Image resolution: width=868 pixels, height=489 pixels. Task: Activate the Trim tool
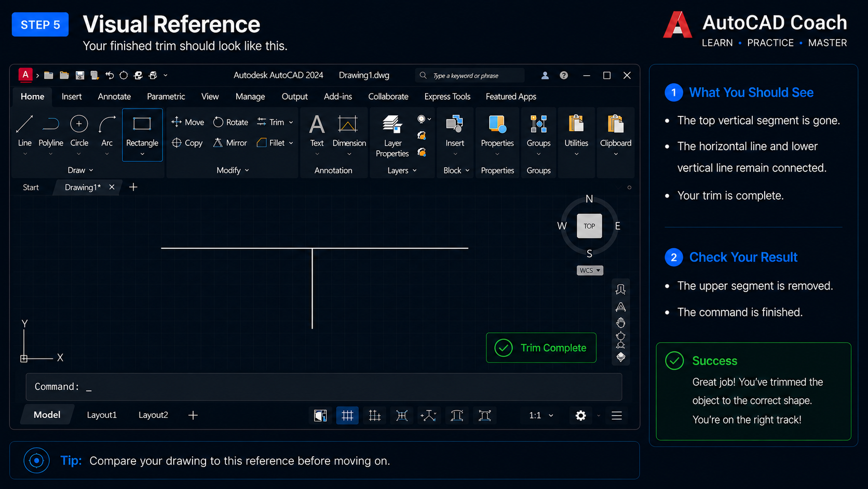tap(270, 122)
